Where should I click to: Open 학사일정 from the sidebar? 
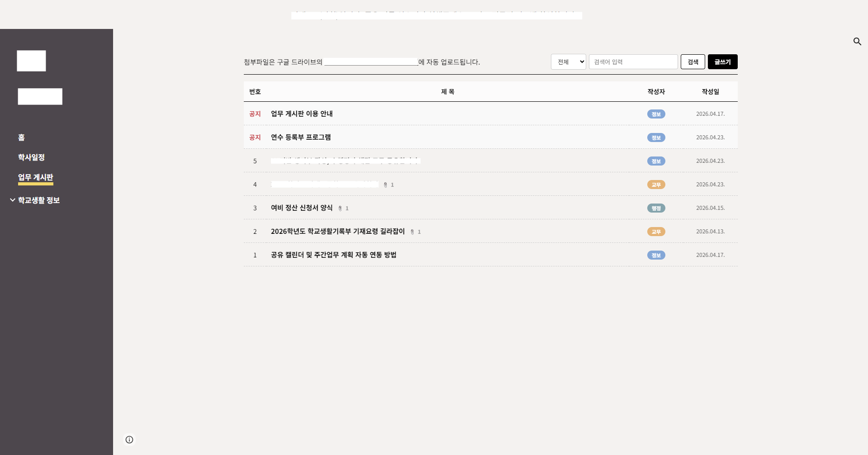click(31, 157)
